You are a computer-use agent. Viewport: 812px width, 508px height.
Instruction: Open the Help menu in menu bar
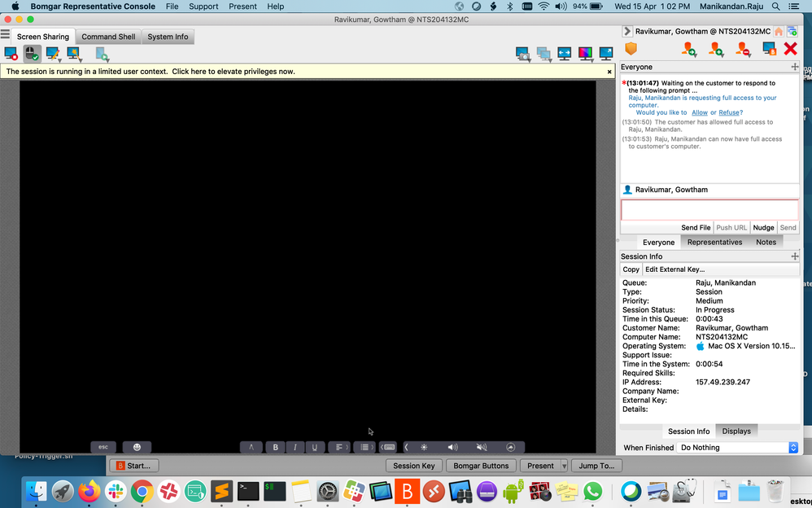[276, 7]
